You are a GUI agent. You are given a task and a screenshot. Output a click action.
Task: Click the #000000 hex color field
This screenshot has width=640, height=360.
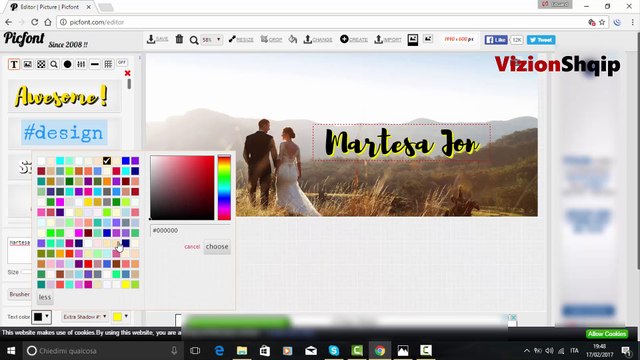[x=190, y=231]
